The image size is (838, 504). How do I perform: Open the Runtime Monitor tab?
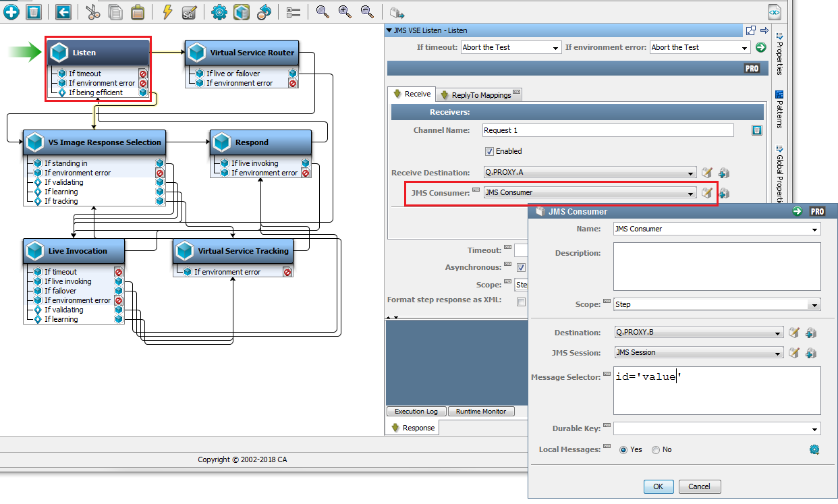[481, 412]
